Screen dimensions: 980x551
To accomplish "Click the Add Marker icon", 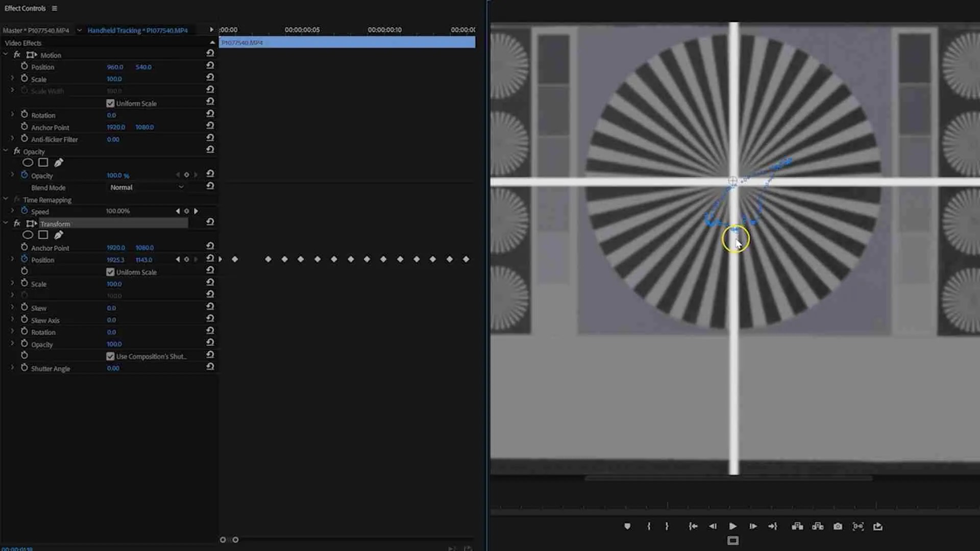I will (x=627, y=526).
